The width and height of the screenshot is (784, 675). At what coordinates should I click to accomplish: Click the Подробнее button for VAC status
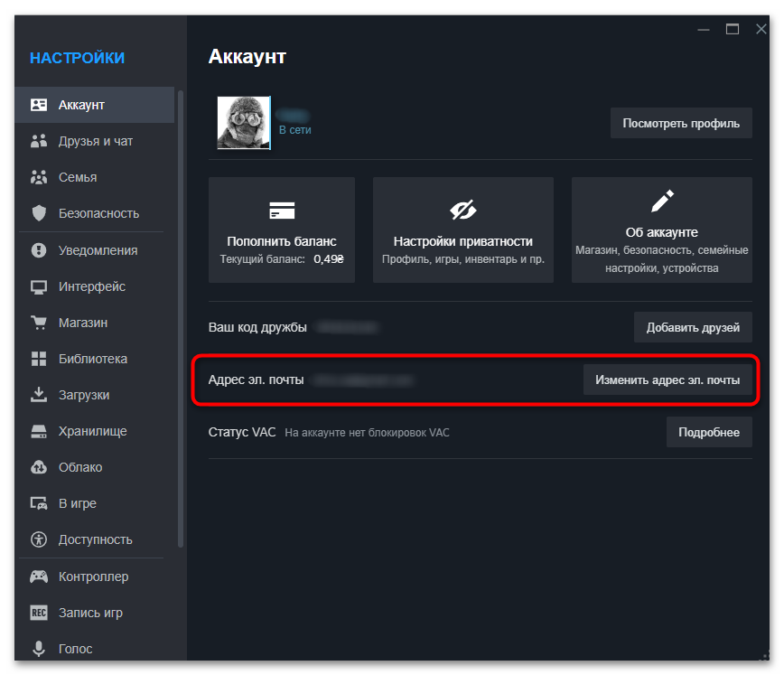(x=709, y=432)
